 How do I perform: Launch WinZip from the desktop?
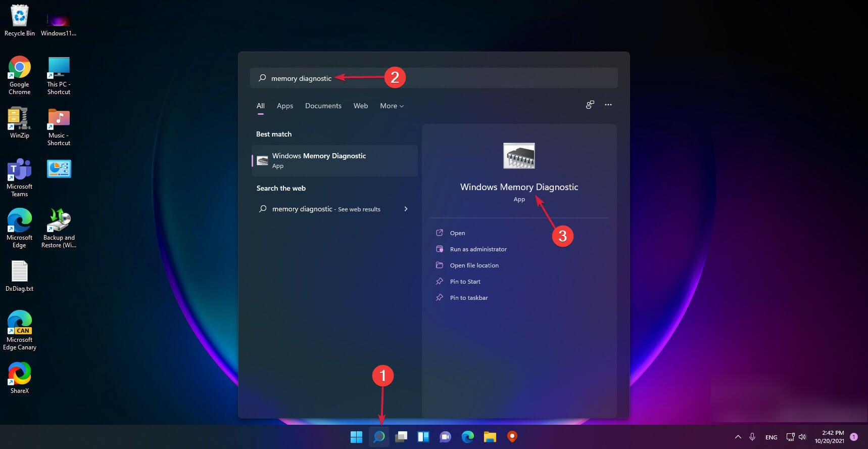[20, 123]
